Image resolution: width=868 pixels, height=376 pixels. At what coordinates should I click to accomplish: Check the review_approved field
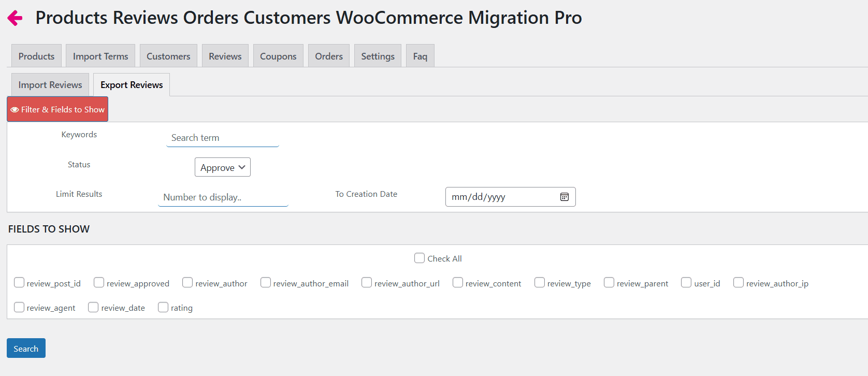click(99, 282)
